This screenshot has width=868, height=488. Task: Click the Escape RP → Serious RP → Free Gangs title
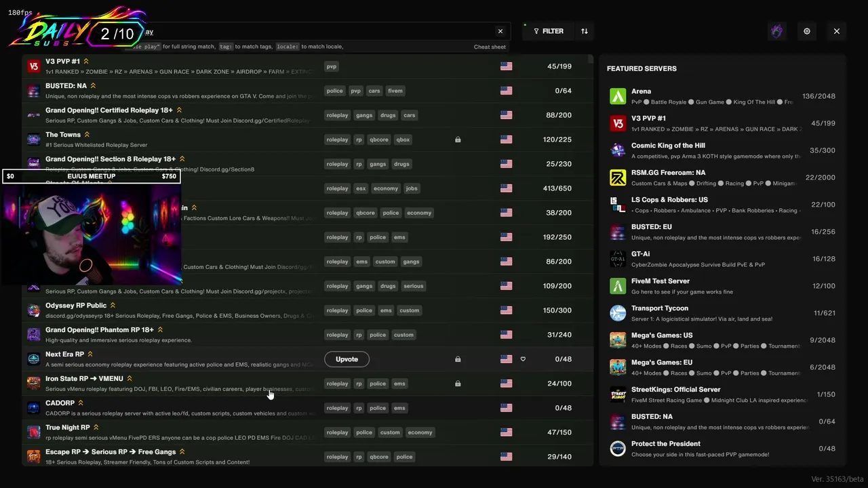[x=111, y=452]
